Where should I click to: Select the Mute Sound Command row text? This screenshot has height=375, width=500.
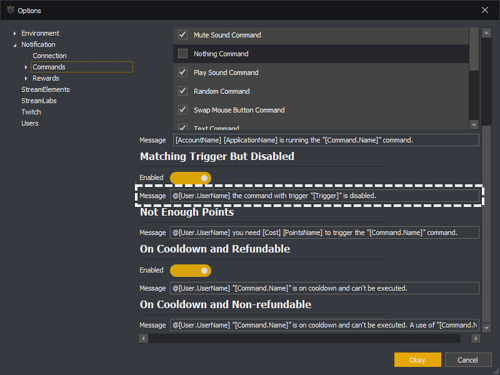pyautogui.click(x=227, y=35)
